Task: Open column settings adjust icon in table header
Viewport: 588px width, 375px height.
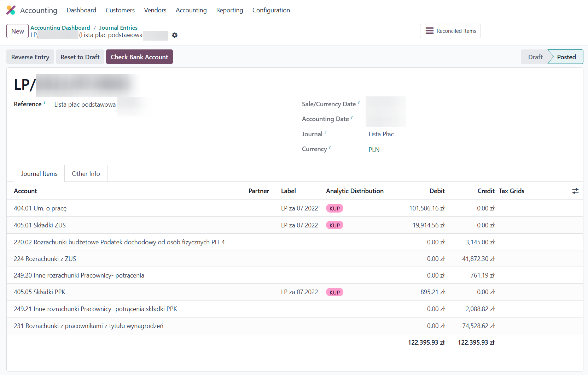Action: pyautogui.click(x=575, y=191)
